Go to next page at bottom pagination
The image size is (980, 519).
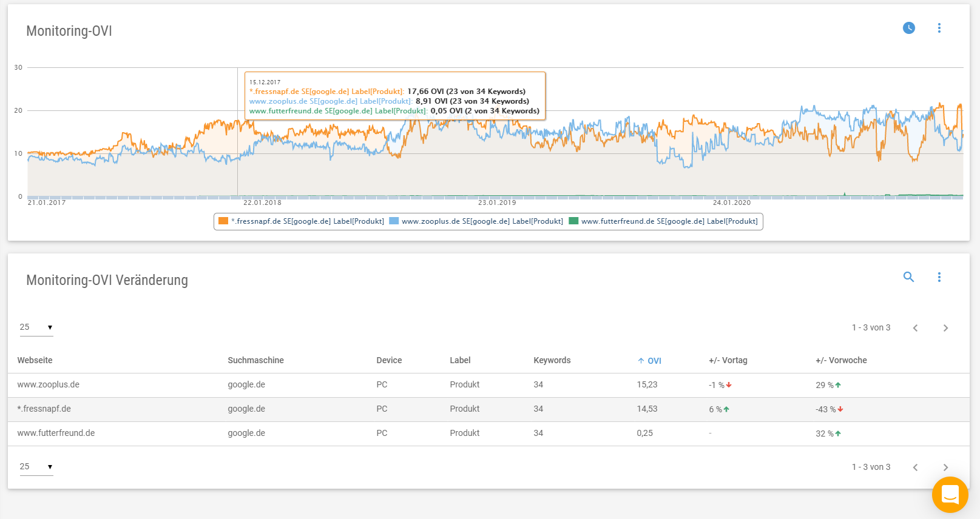945,467
